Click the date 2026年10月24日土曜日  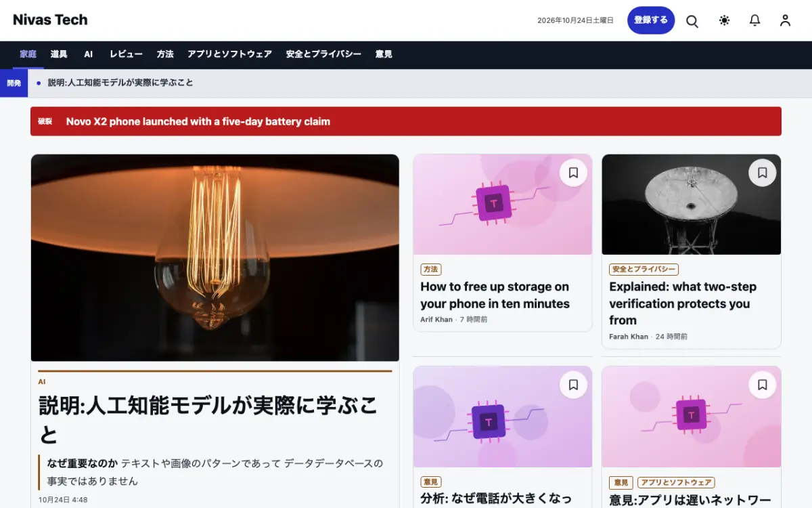pyautogui.click(x=575, y=20)
